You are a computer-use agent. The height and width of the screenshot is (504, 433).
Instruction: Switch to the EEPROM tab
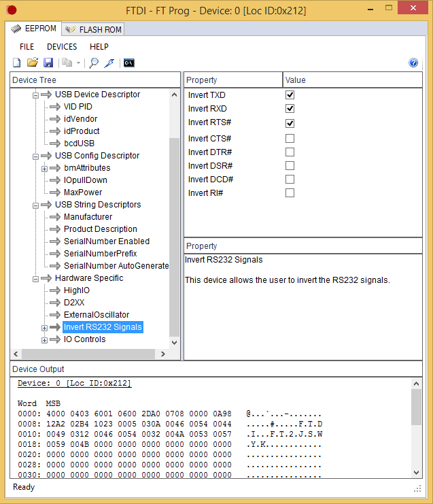[x=34, y=29]
